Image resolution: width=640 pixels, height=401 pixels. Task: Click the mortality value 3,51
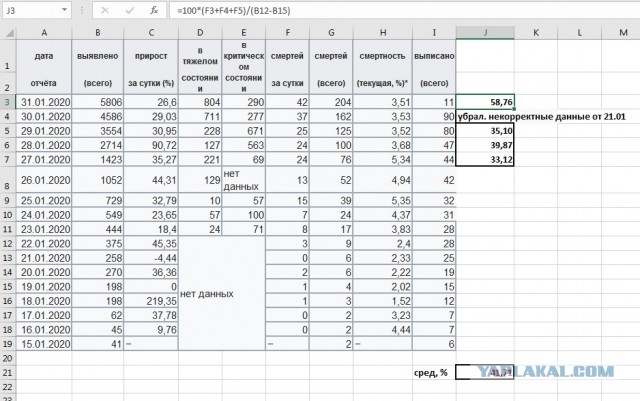[383, 102]
